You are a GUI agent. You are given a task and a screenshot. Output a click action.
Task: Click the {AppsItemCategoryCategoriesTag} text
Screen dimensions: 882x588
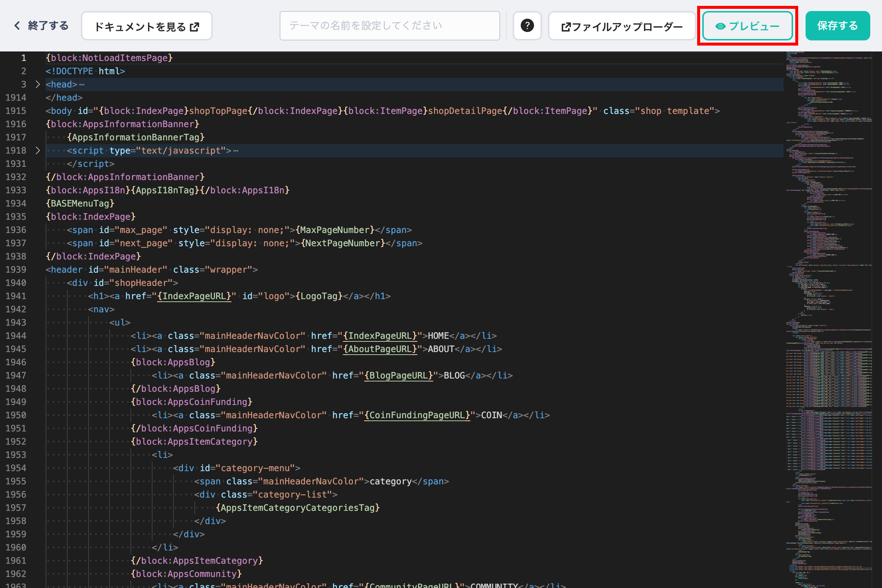298,508
